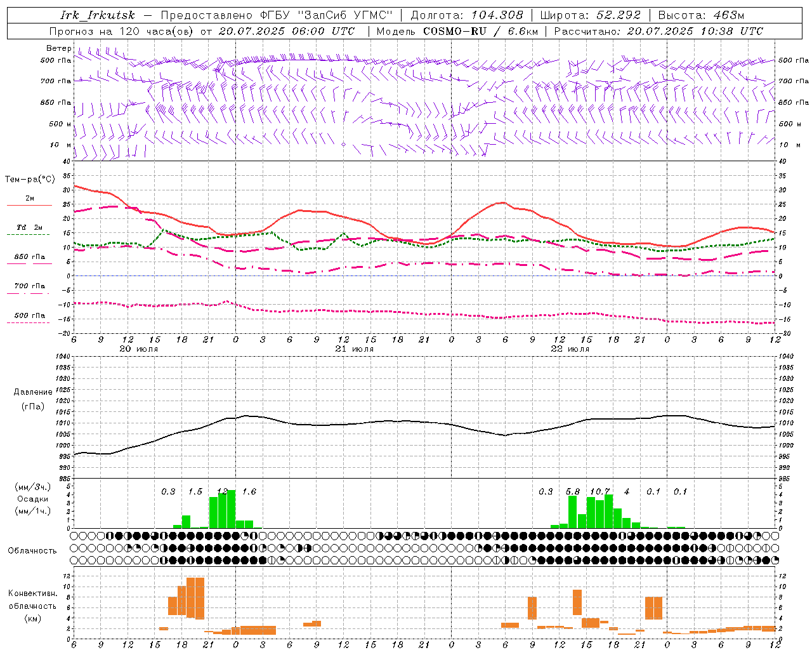Click the Рассчитано: 20.07.2025 10:38 UTC text
Image resolution: width=812 pixels, height=650 pixels.
tap(658, 31)
